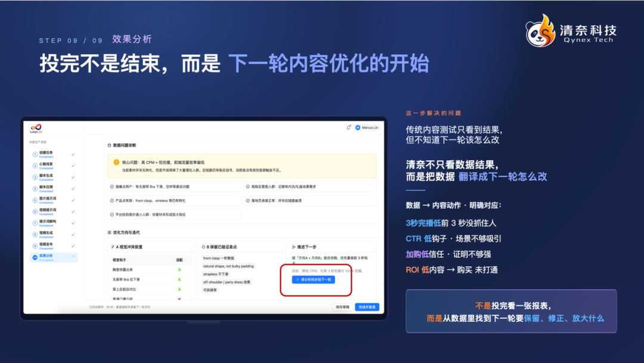
Task: Click the completed checkmark for 创建任务
Action: pyautogui.click(x=73, y=154)
